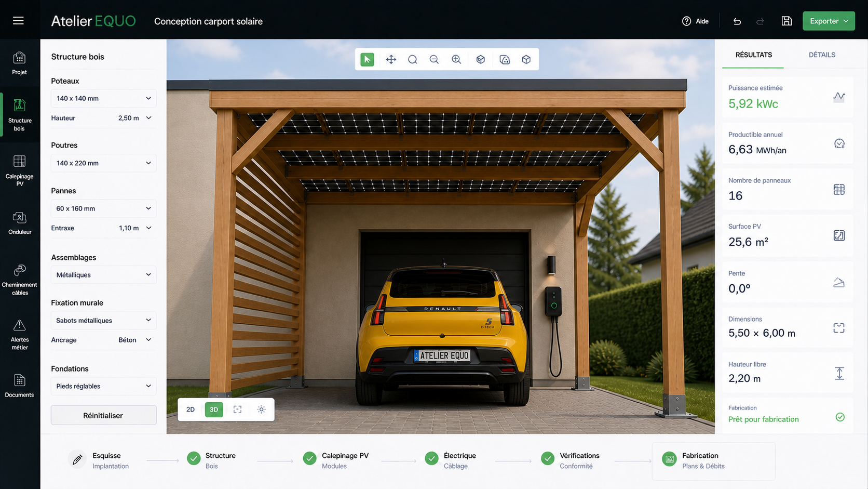Image resolution: width=868 pixels, height=489 pixels.
Task: Click the zoom out magnifier
Action: (434, 59)
